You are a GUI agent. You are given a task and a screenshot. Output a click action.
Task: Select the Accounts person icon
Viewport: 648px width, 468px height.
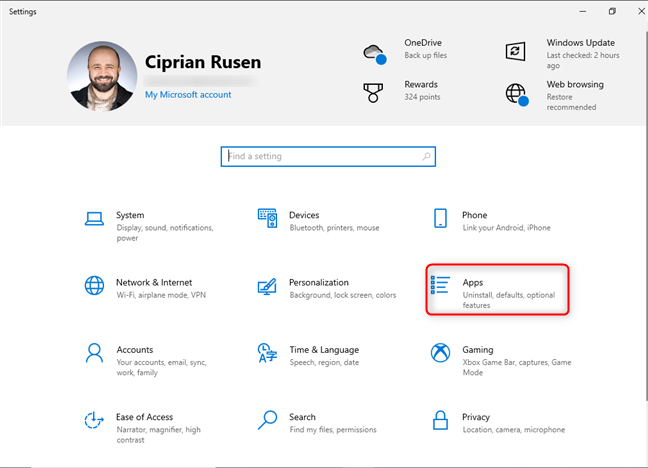tap(94, 353)
